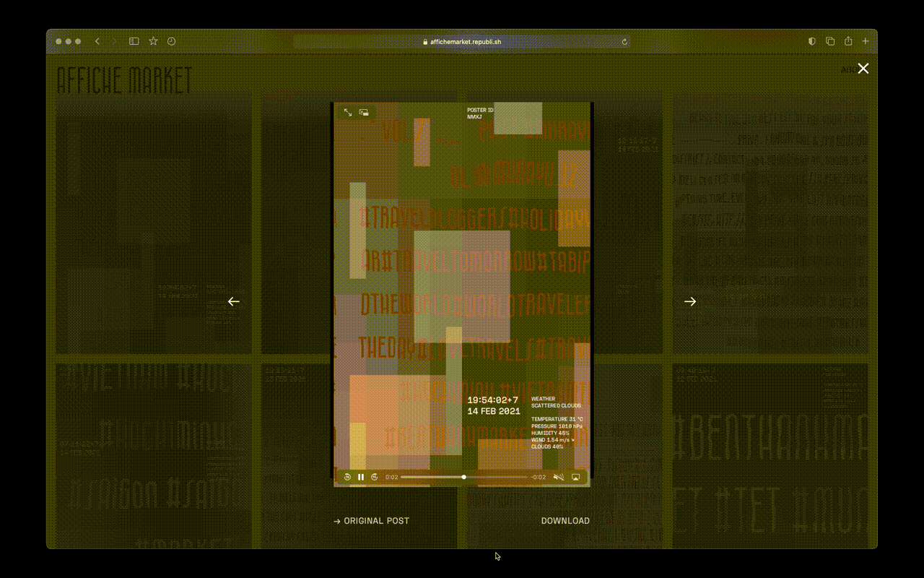Skip forward 15 seconds in video

pyautogui.click(x=375, y=477)
